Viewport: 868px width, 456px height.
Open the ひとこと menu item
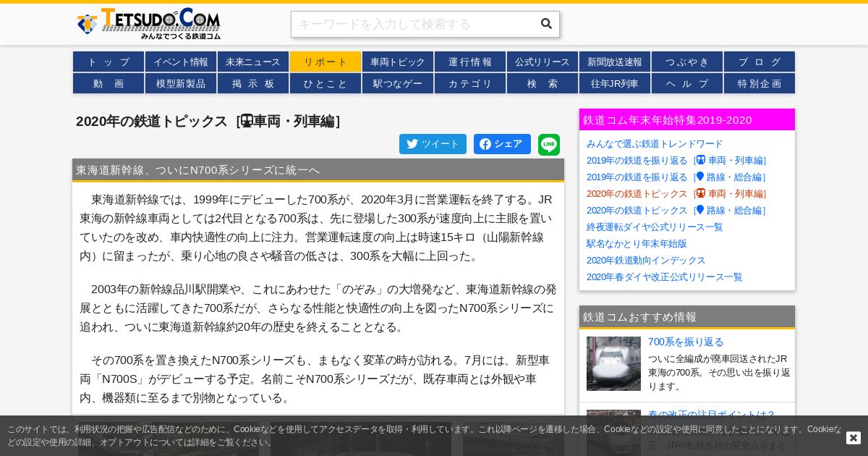click(325, 83)
